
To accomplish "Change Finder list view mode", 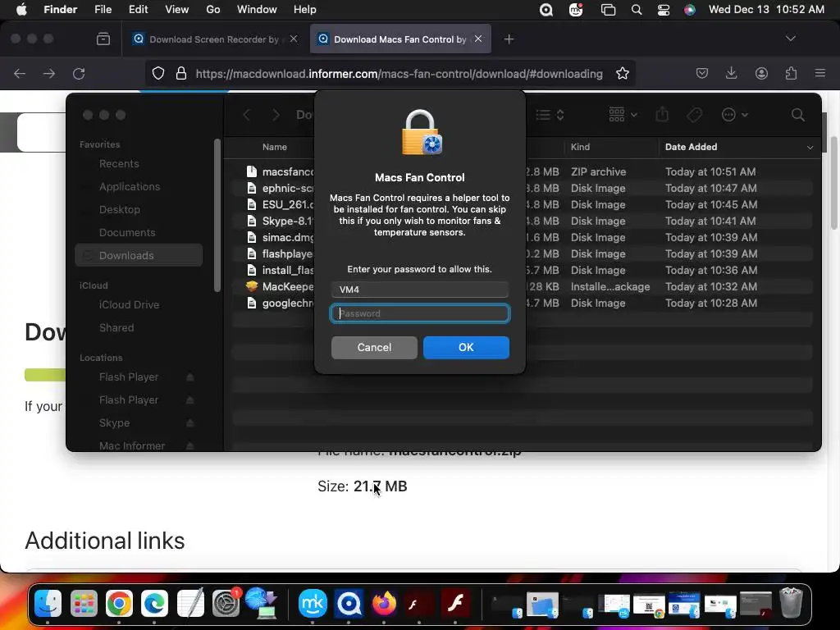I will coord(550,115).
